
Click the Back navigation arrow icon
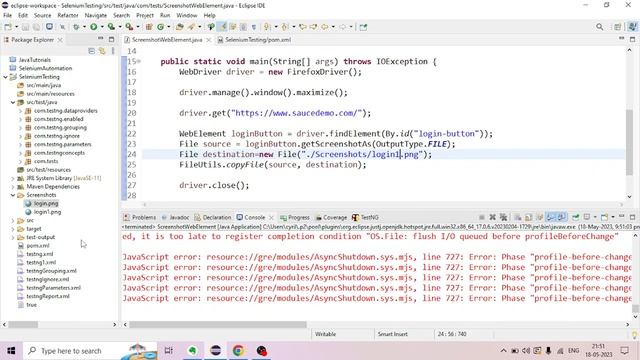[x=324, y=27]
